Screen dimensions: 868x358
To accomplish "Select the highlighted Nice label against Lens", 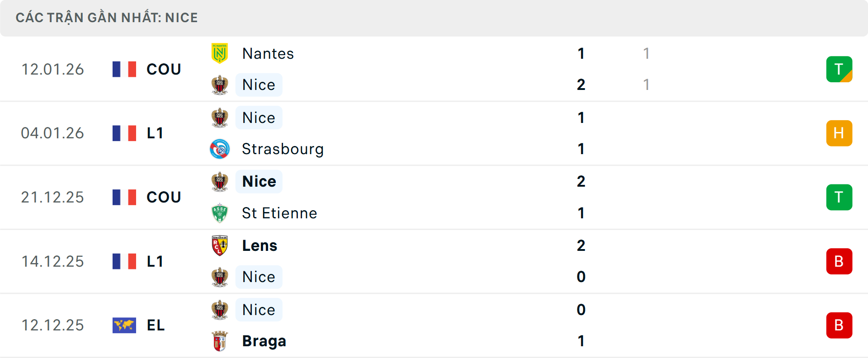I will (x=259, y=277).
